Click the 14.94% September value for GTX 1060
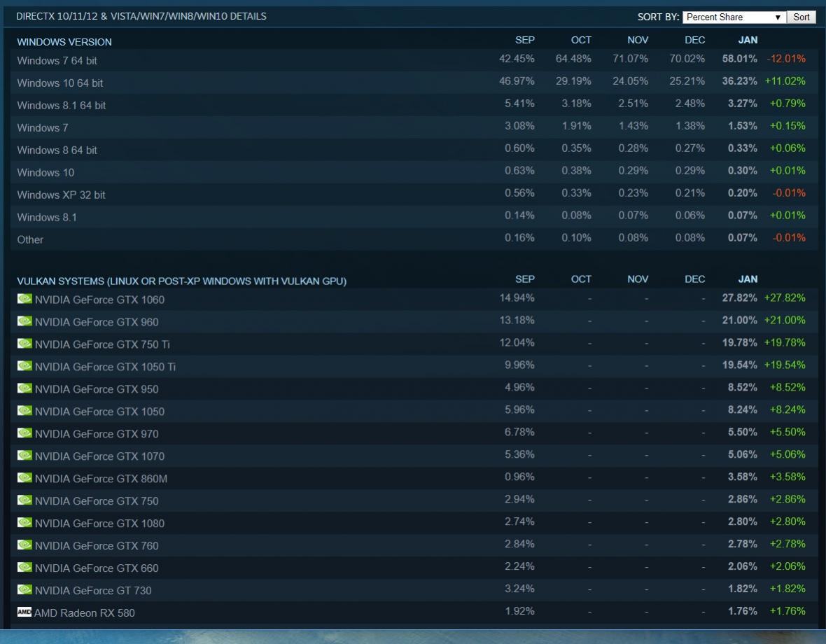 point(517,297)
